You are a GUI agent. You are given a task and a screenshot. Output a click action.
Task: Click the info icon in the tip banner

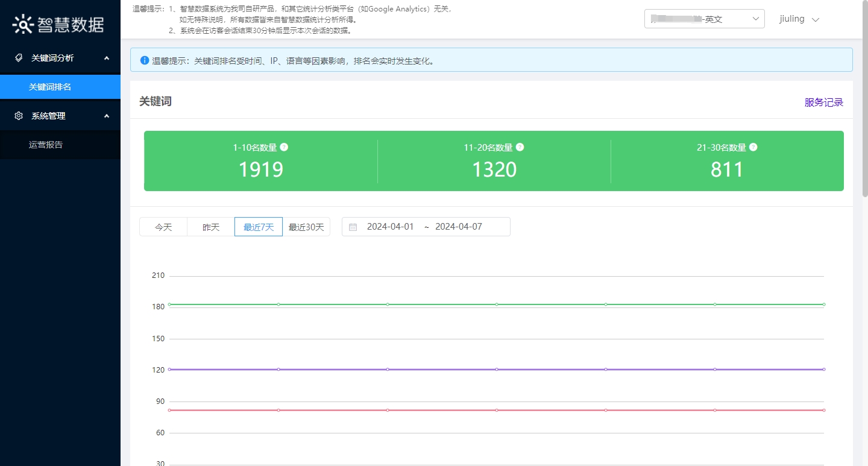click(x=144, y=59)
